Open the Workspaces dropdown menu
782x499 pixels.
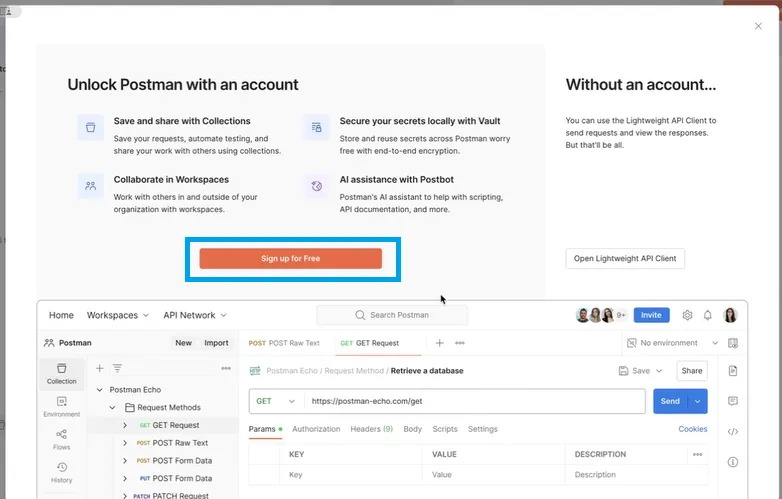coord(118,315)
